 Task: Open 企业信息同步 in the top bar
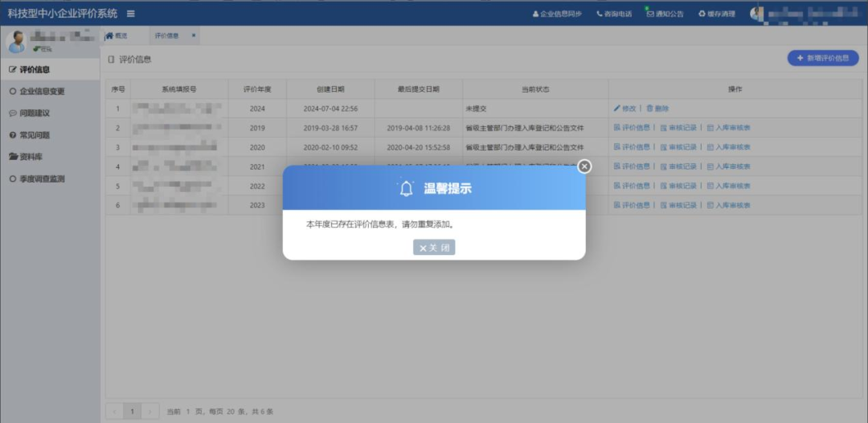(x=557, y=14)
